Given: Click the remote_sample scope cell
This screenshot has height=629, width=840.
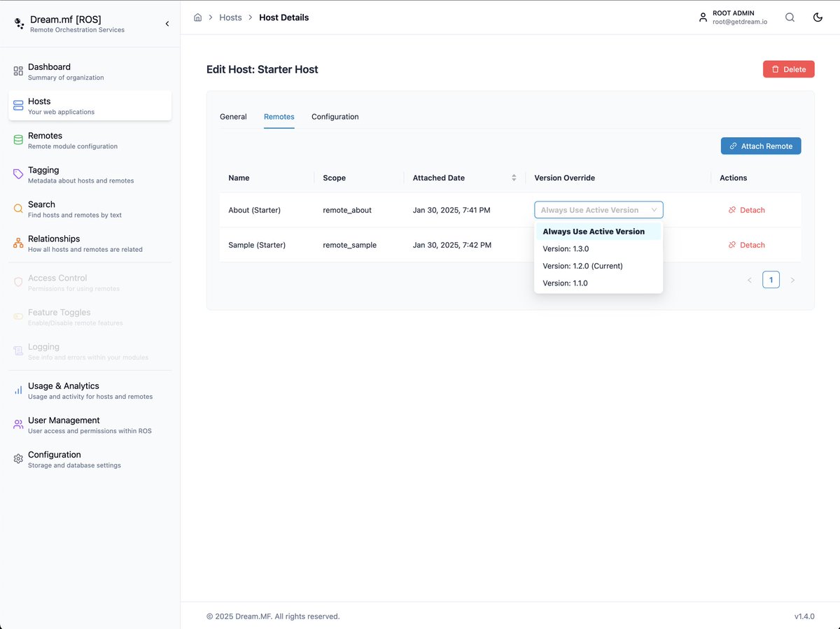Looking at the screenshot, I should (350, 245).
